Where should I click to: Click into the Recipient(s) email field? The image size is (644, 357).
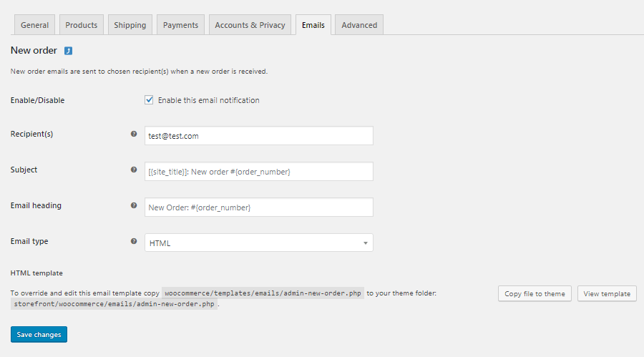(258, 136)
